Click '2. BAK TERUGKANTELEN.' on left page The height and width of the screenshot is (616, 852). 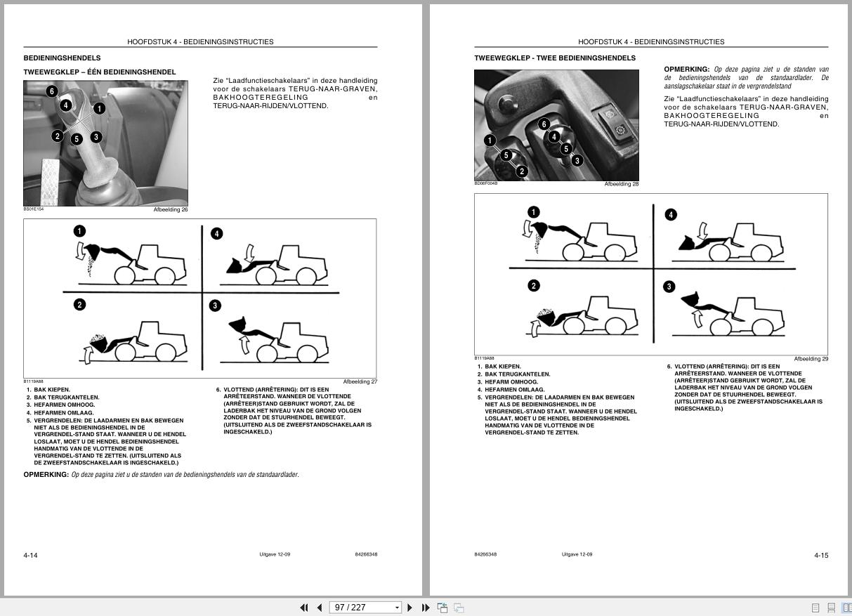(x=63, y=398)
